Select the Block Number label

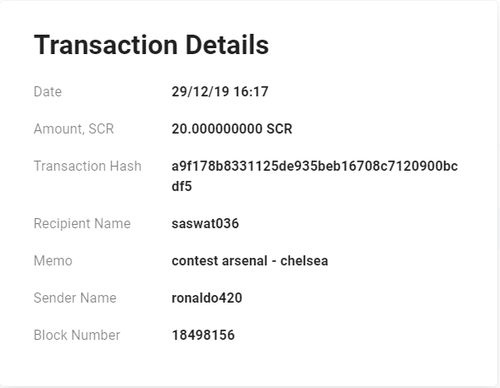(x=77, y=335)
